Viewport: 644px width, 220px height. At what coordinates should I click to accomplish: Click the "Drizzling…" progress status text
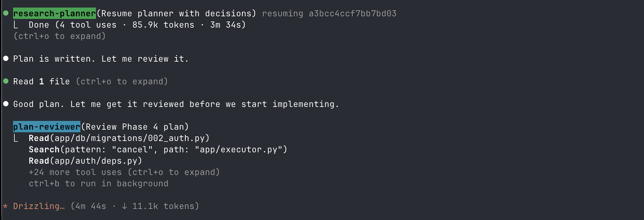tap(39, 206)
